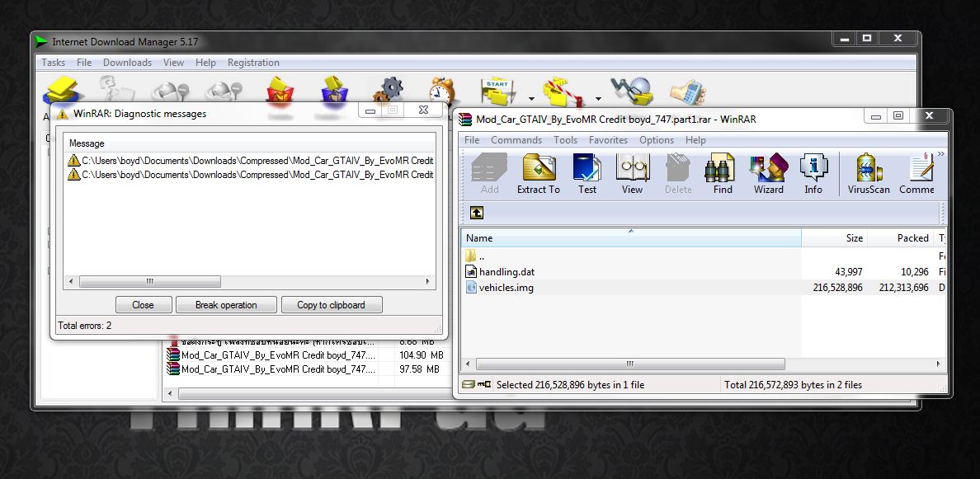Click IDM Stop toolbar icon
The image size is (980, 479).
point(170,92)
